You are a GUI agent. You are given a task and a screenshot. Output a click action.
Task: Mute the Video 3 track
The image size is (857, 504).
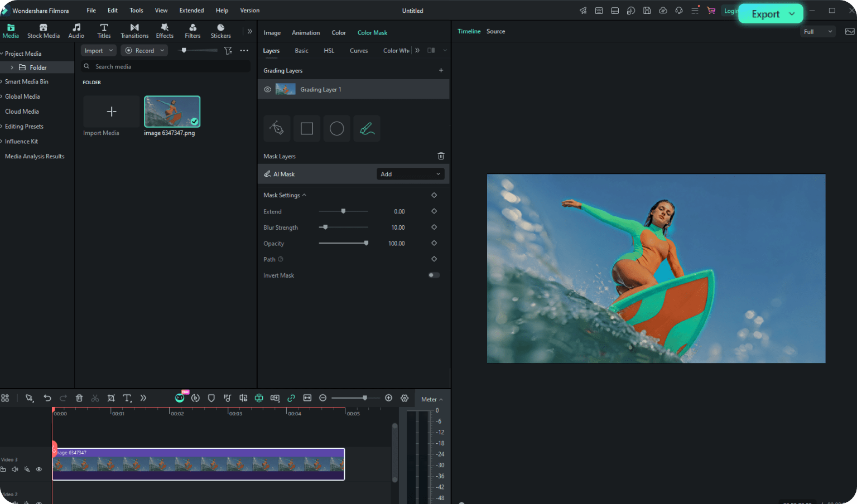pyautogui.click(x=15, y=469)
